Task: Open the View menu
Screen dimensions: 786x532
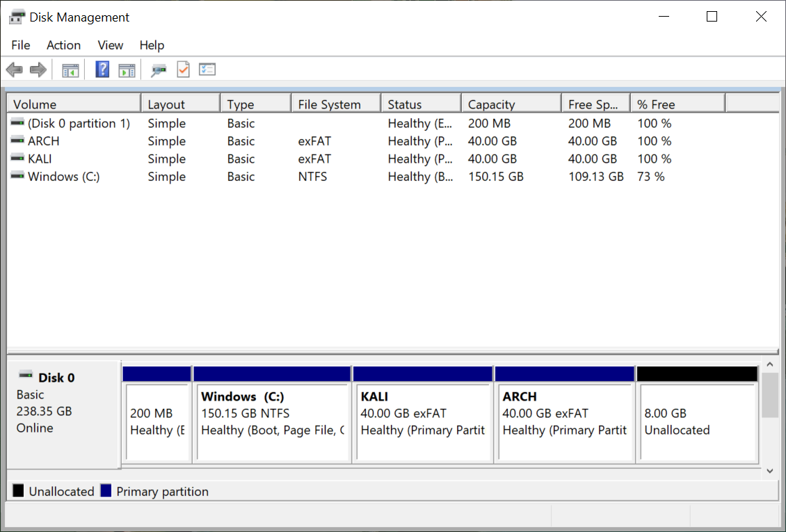Action: click(x=111, y=45)
